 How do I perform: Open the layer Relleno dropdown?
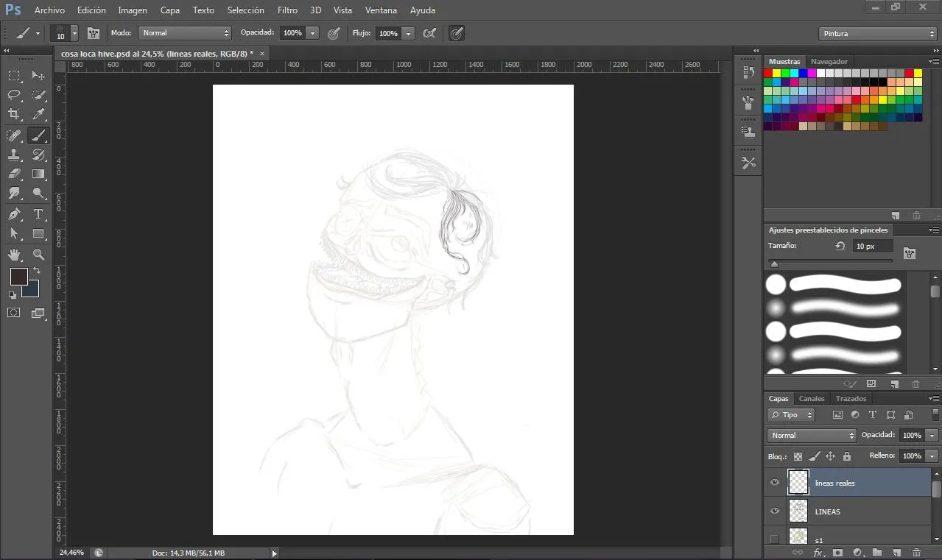click(932, 456)
